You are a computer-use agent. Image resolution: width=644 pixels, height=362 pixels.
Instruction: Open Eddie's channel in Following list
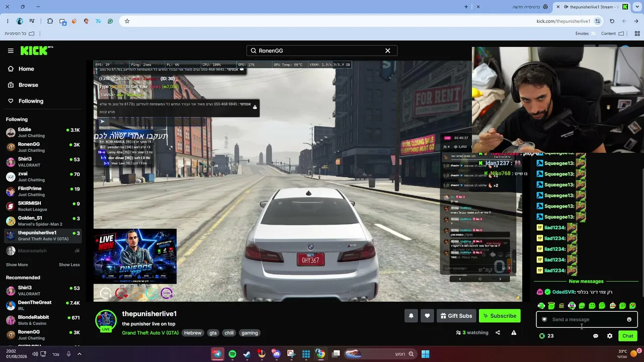(43, 132)
